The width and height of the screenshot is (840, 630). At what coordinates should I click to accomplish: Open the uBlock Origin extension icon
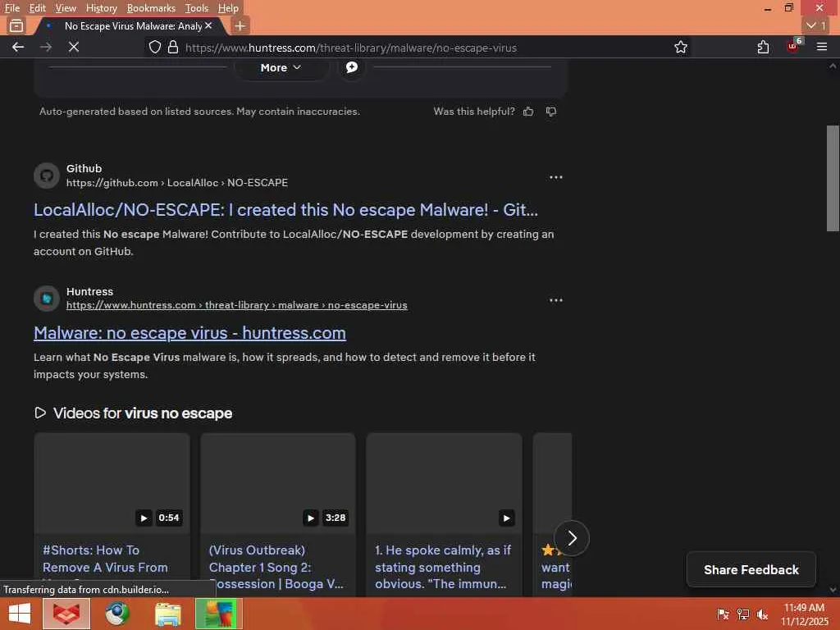point(793,46)
